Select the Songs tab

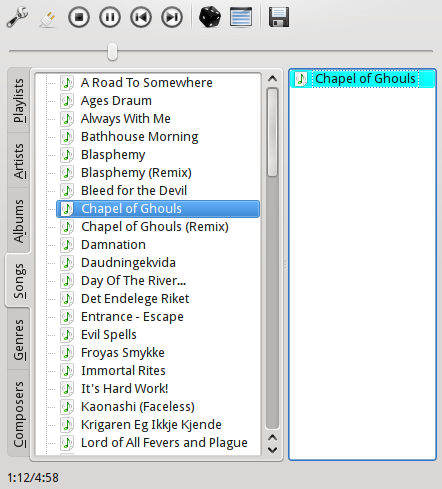point(19,280)
